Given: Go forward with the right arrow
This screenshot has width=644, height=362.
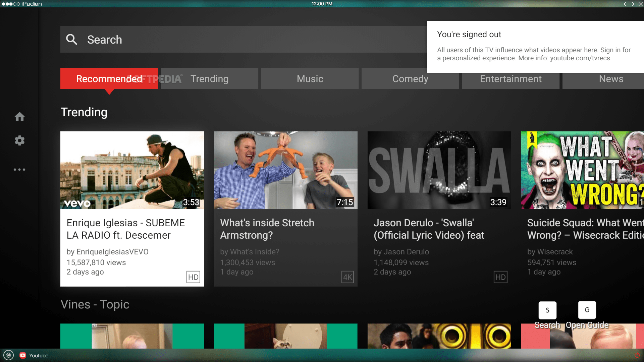Looking at the screenshot, I should click(633, 4).
